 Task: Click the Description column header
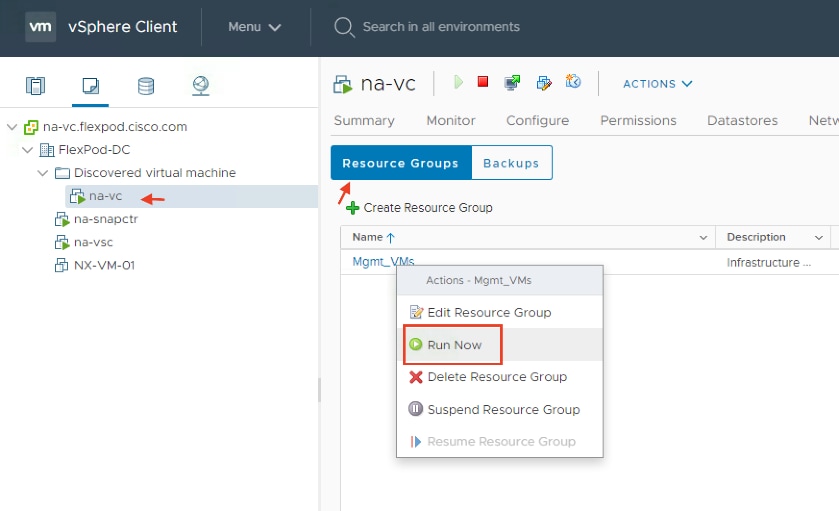756,237
